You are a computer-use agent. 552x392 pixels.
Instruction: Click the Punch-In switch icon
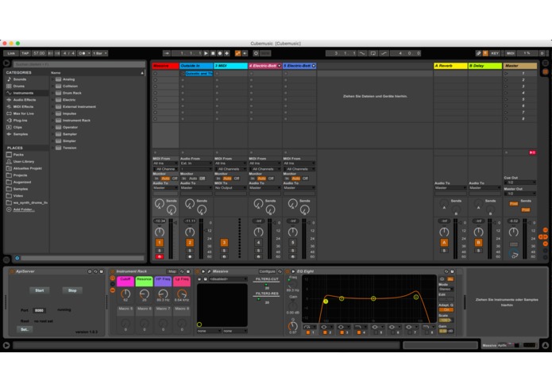(362, 53)
